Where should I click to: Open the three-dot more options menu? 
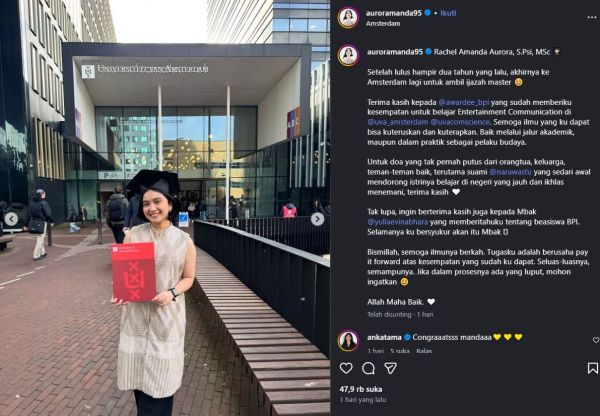[x=592, y=18]
